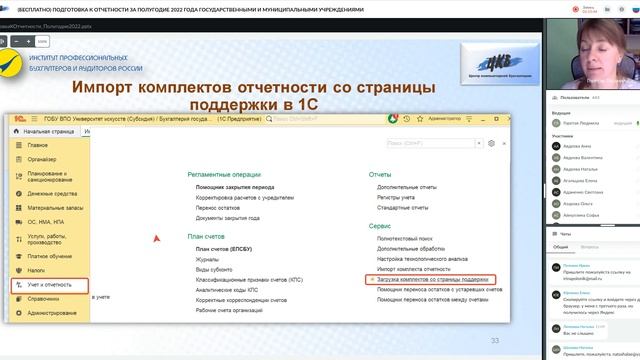Click the Администратор user name
This screenshot has height=360, width=640.
click(x=444, y=118)
